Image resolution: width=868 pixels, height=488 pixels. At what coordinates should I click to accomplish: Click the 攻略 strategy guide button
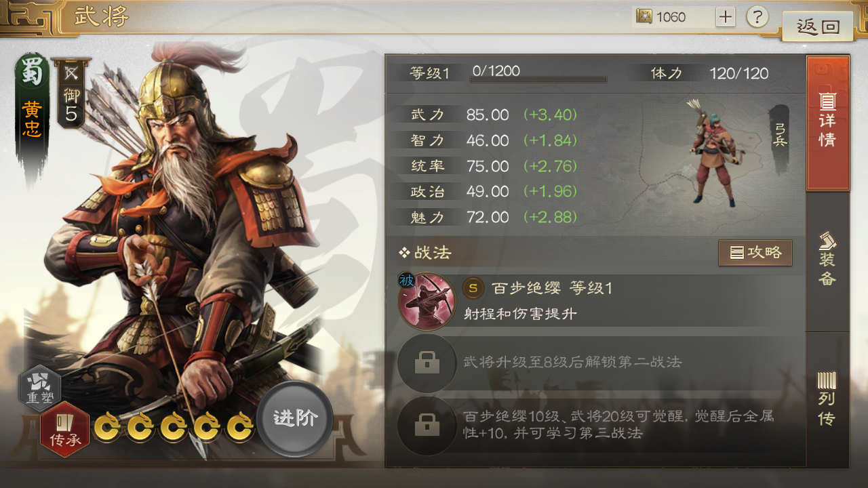coord(755,253)
